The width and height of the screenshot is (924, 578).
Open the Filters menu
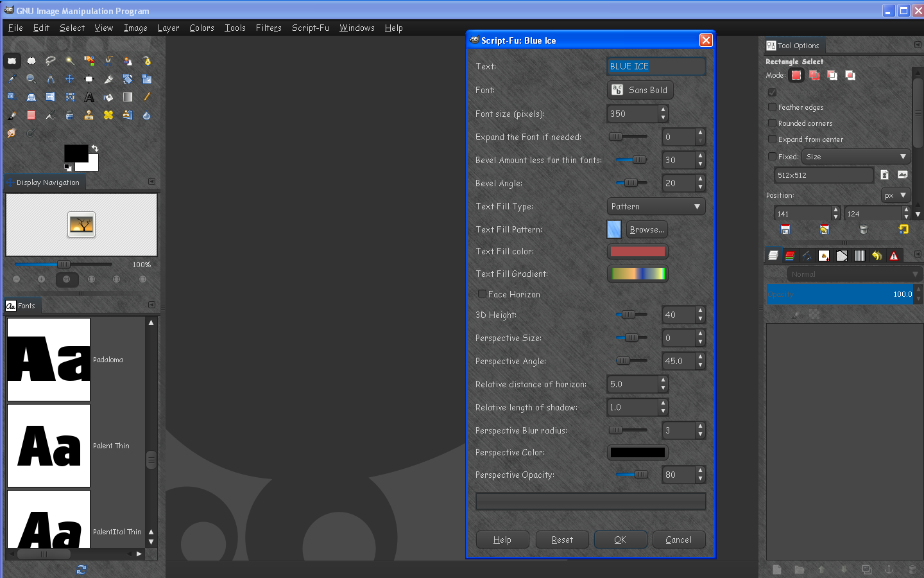268,28
